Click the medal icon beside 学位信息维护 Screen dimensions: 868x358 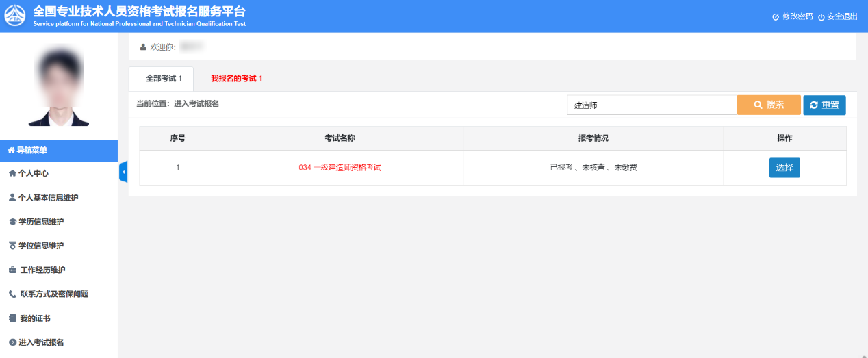[12, 246]
